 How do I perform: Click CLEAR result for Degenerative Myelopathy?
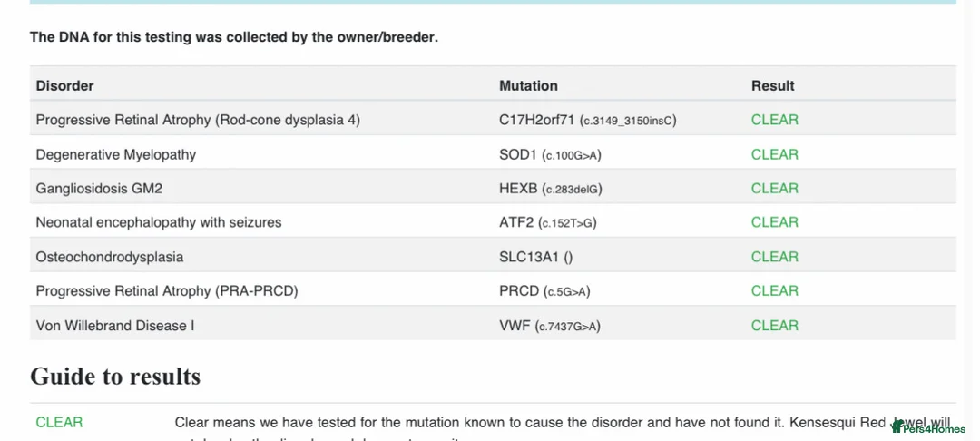click(774, 154)
